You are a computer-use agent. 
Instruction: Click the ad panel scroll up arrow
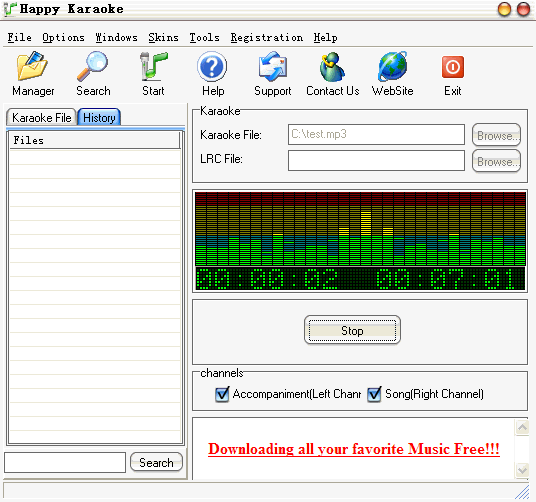[x=522, y=427]
